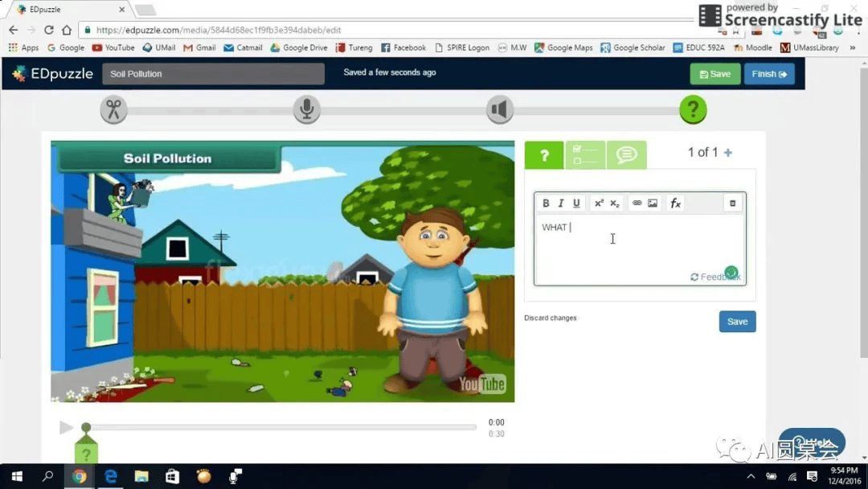
Task: Select the speaker audio notes step
Action: [x=500, y=109]
